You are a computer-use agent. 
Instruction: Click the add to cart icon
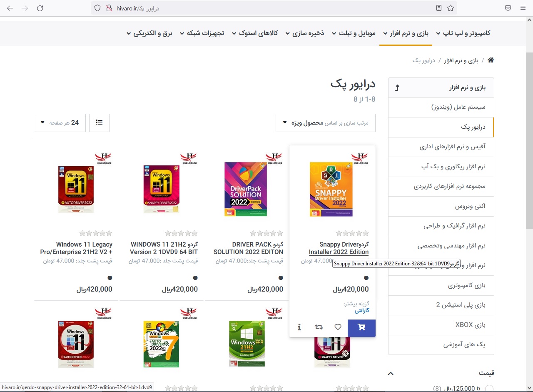coord(361,327)
